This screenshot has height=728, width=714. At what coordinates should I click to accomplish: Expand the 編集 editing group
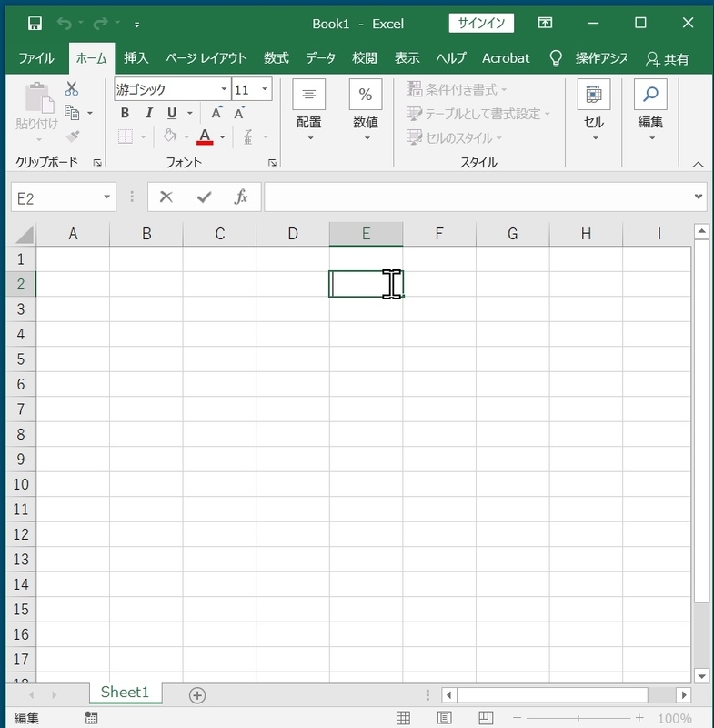click(650, 110)
